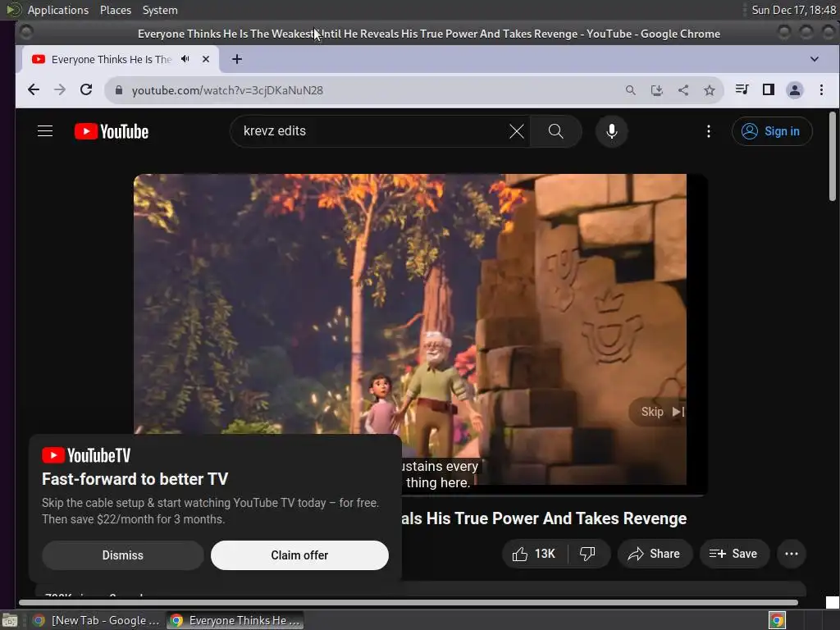The image size is (840, 630).
Task: Open the YouTube hamburger guide menu
Action: point(45,131)
